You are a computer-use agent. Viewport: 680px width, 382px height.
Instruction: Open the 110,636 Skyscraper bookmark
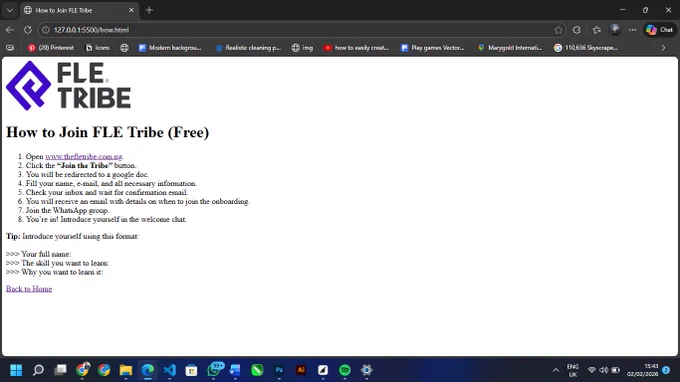tap(586, 48)
